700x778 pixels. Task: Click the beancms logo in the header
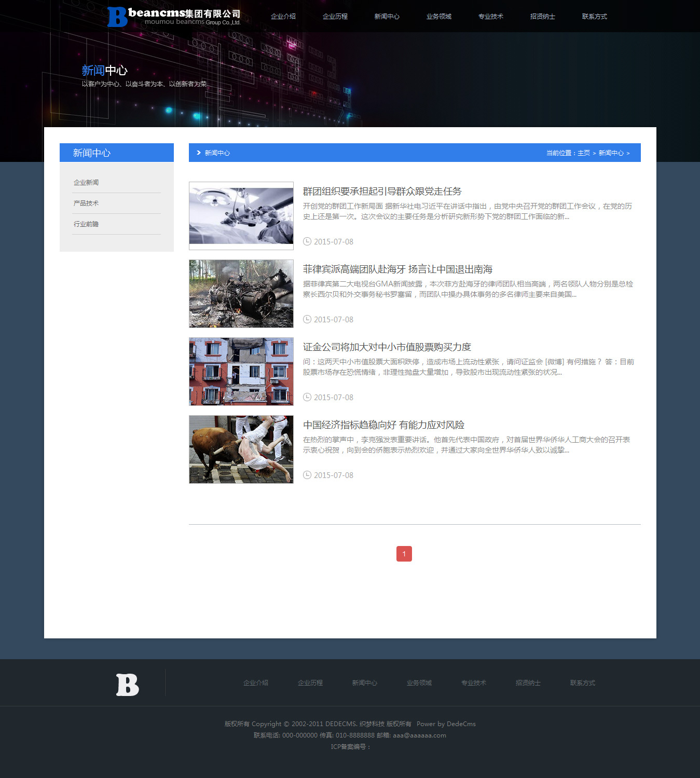(x=174, y=17)
